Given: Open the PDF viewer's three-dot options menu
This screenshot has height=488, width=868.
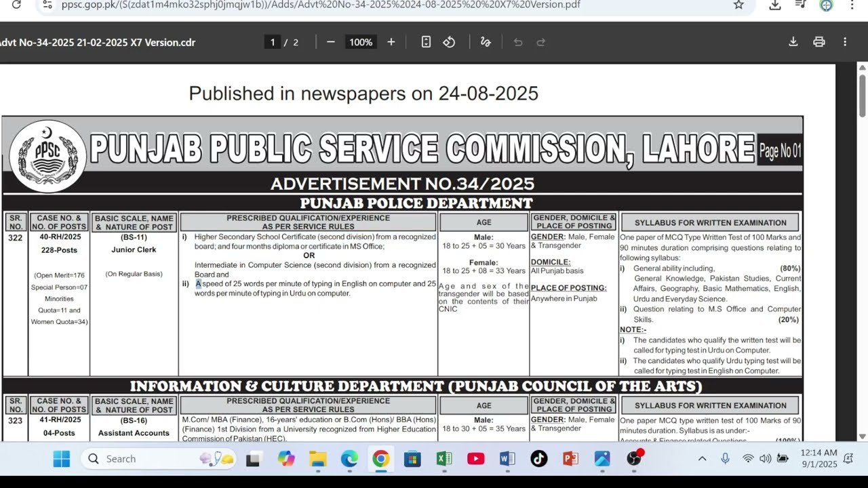Looking at the screenshot, I should 845,41.
